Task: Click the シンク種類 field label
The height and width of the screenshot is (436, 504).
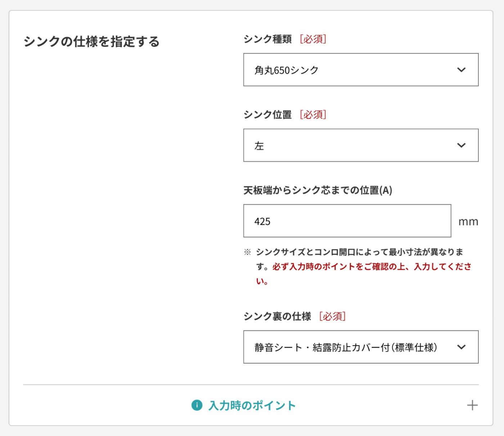Action: (267, 39)
